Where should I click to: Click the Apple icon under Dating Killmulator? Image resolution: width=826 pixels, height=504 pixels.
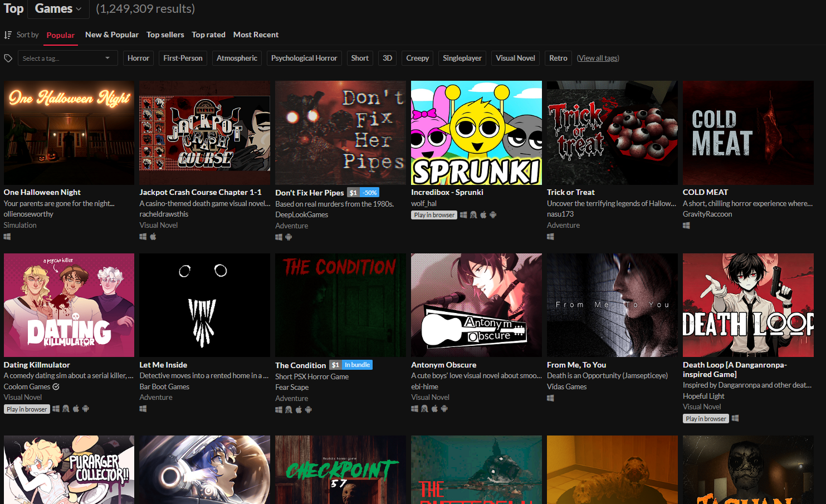[x=76, y=409]
